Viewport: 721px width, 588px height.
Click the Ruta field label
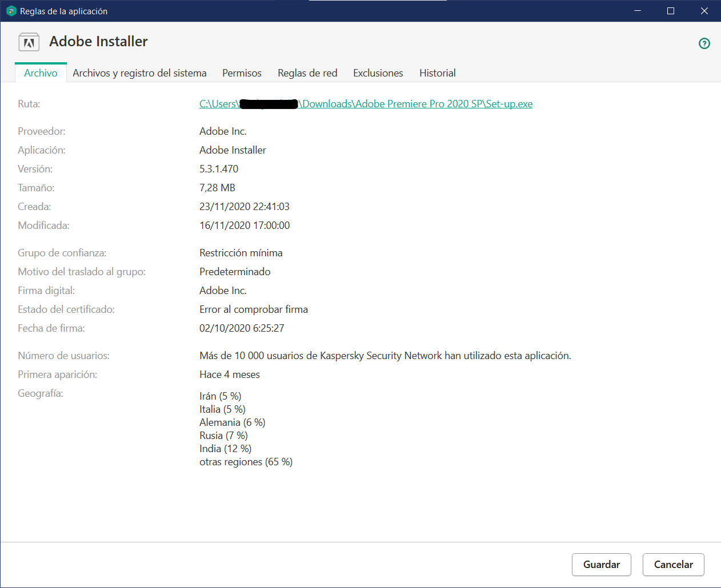click(x=29, y=104)
